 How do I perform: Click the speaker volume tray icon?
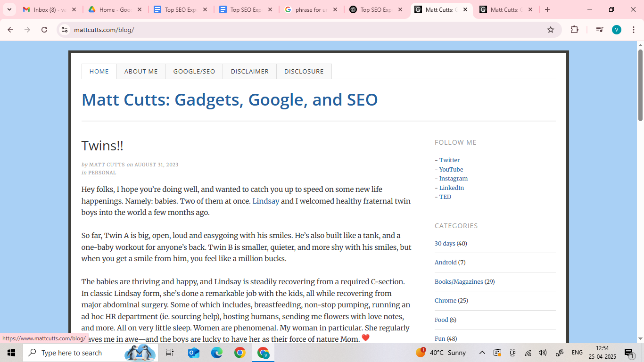(x=543, y=353)
